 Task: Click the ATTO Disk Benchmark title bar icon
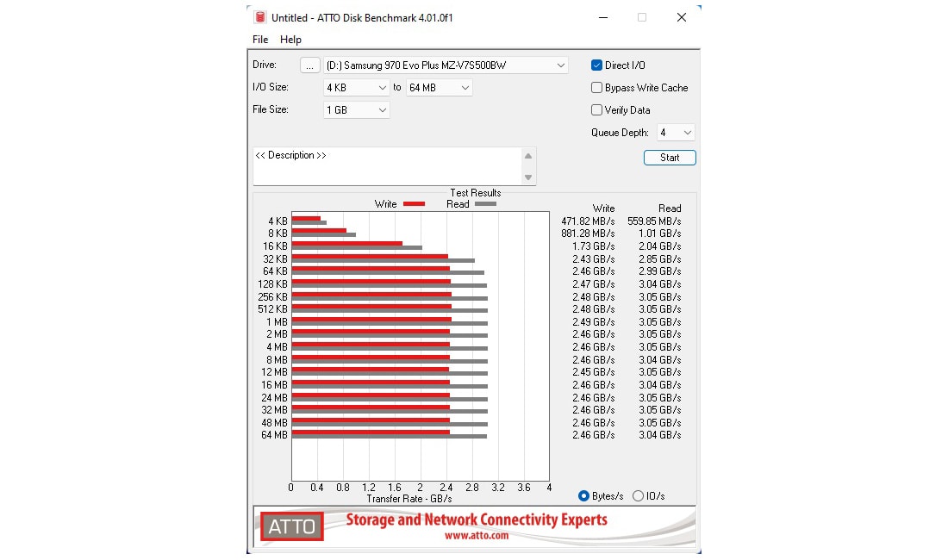click(260, 17)
